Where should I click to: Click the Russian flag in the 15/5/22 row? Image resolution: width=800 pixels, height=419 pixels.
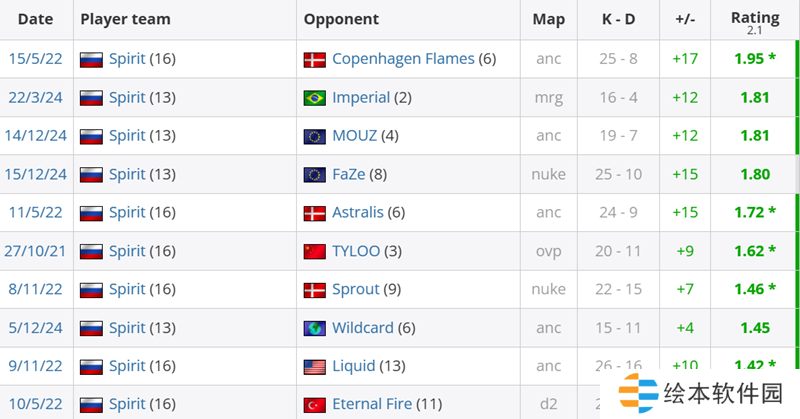(x=92, y=60)
